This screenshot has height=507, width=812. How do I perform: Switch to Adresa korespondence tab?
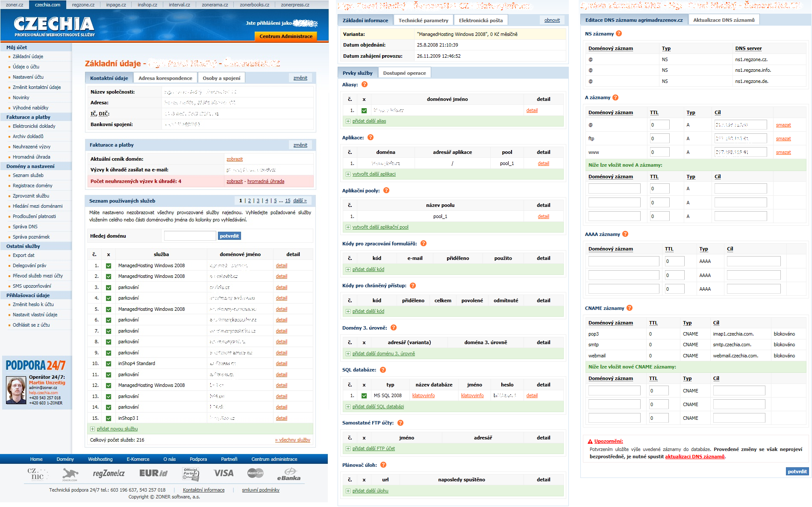(165, 78)
